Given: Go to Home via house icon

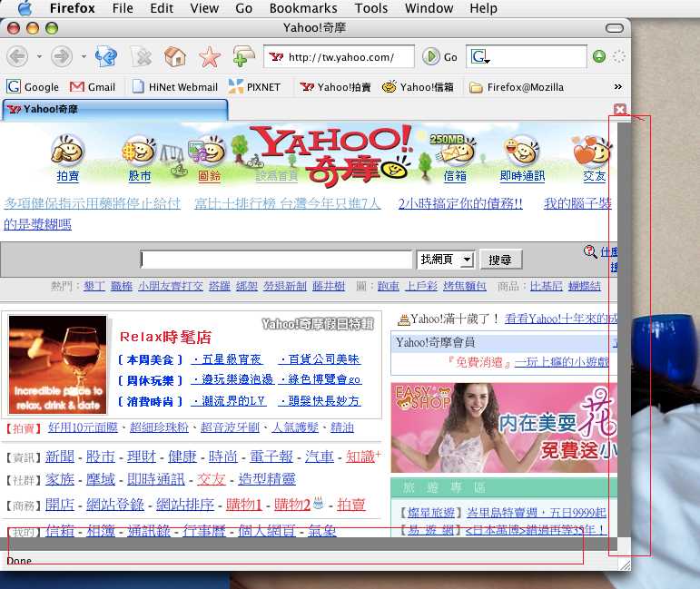Looking at the screenshot, I should tap(175, 57).
